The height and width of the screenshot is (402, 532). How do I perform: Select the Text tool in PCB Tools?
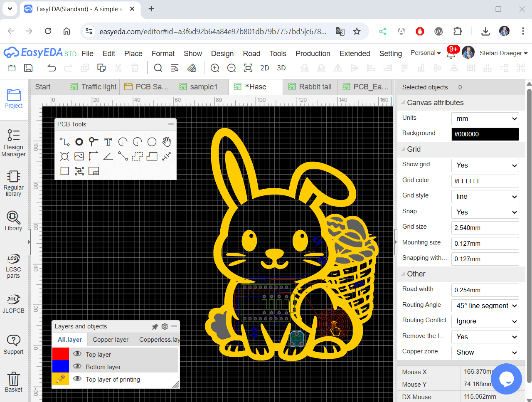click(x=108, y=142)
